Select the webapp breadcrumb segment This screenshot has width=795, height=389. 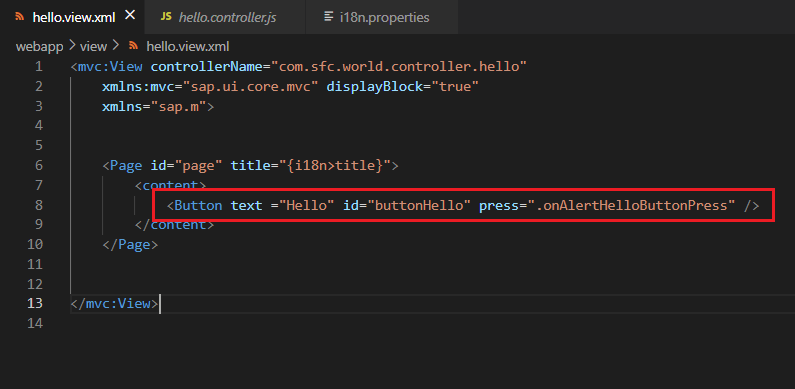coord(40,47)
